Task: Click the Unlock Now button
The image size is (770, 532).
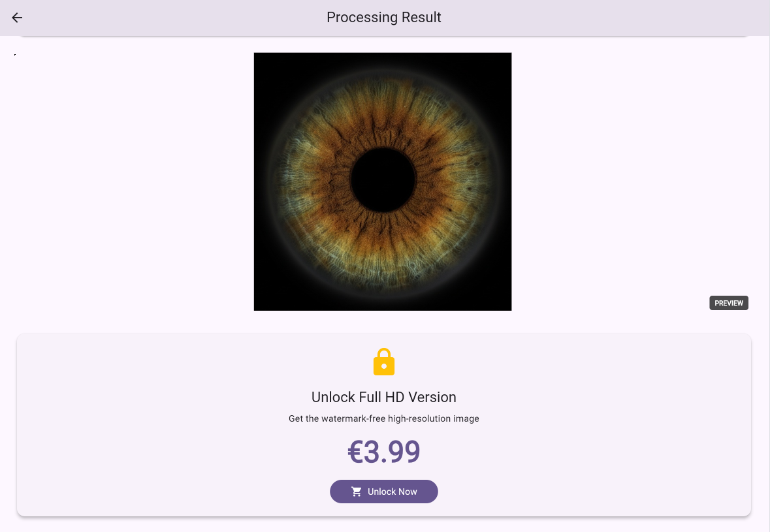Action: tap(384, 491)
